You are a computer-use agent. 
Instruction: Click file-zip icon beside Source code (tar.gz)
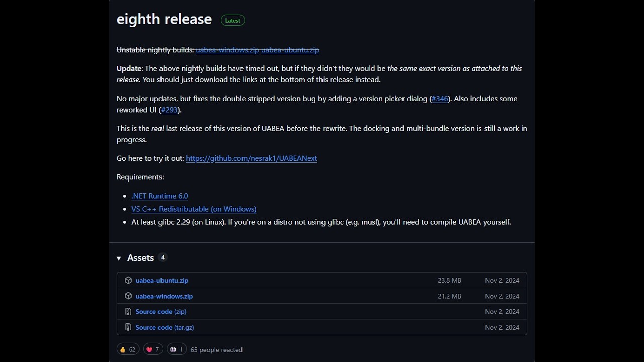tap(128, 327)
